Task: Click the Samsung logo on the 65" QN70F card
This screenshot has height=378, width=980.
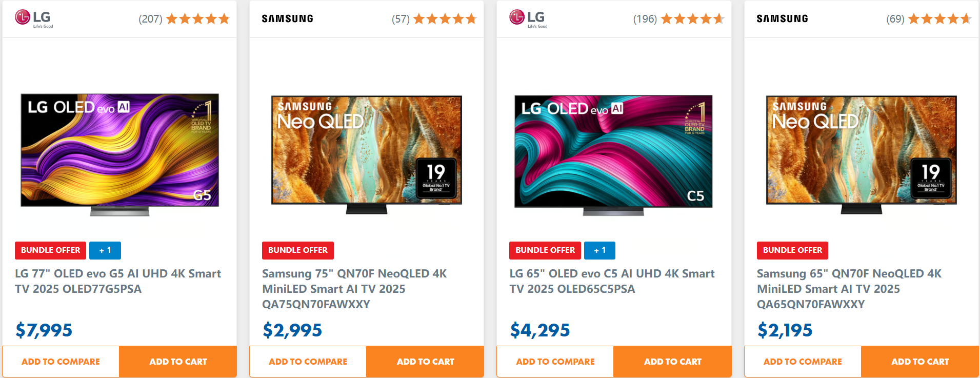Action: point(782,19)
